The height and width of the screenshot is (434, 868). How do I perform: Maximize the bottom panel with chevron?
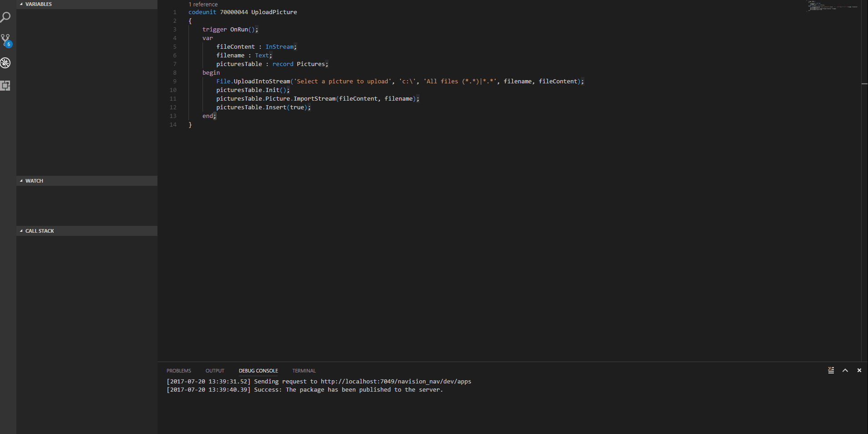(x=845, y=370)
